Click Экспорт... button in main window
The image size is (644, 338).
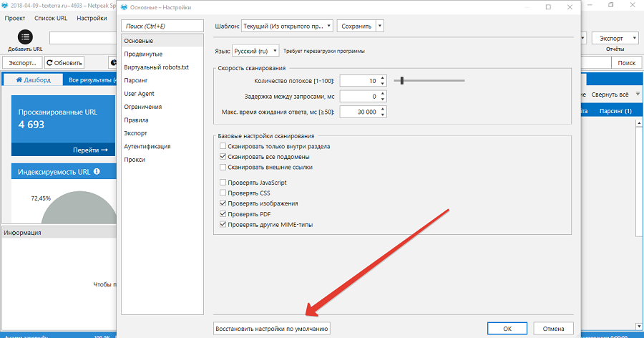coord(23,63)
